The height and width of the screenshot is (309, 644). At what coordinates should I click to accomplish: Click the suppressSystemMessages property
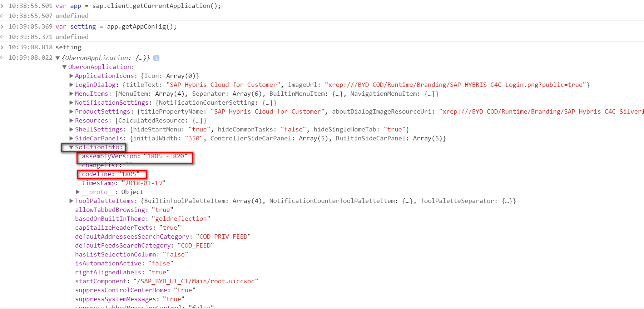pos(115,299)
